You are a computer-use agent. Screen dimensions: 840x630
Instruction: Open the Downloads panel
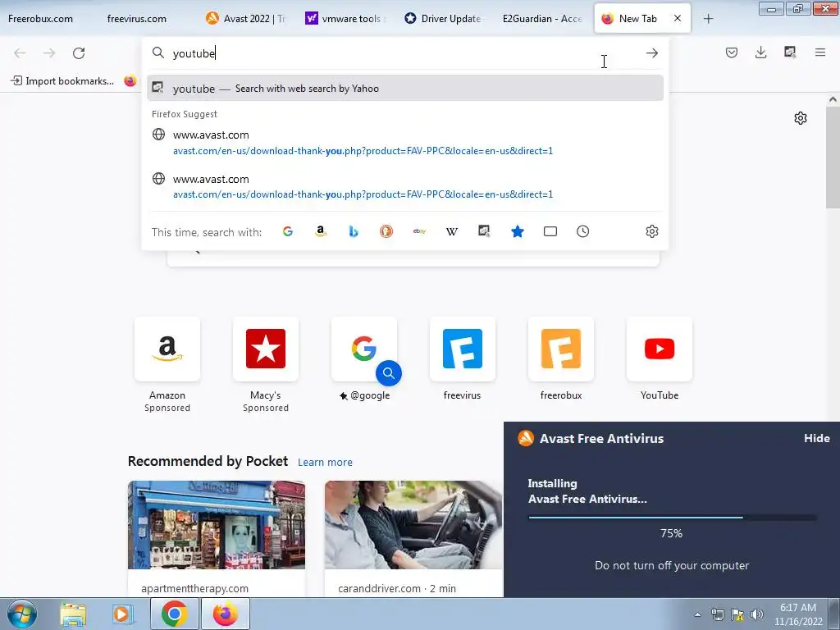760,52
